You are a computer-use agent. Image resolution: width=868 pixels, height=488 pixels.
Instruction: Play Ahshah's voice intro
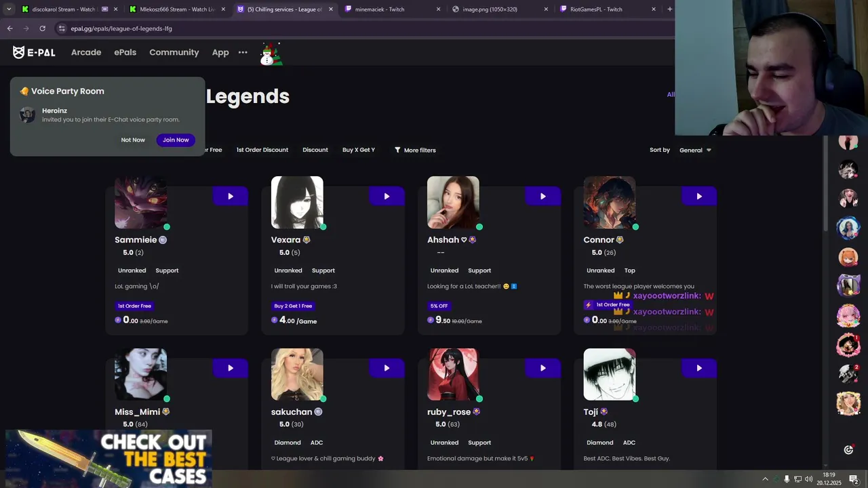(542, 196)
